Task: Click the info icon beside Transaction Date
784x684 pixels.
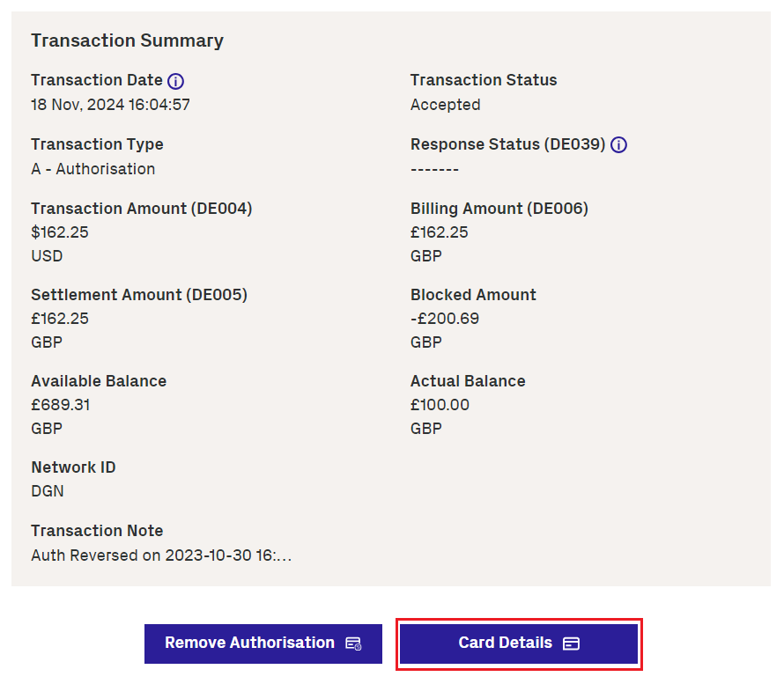Action: [x=176, y=81]
